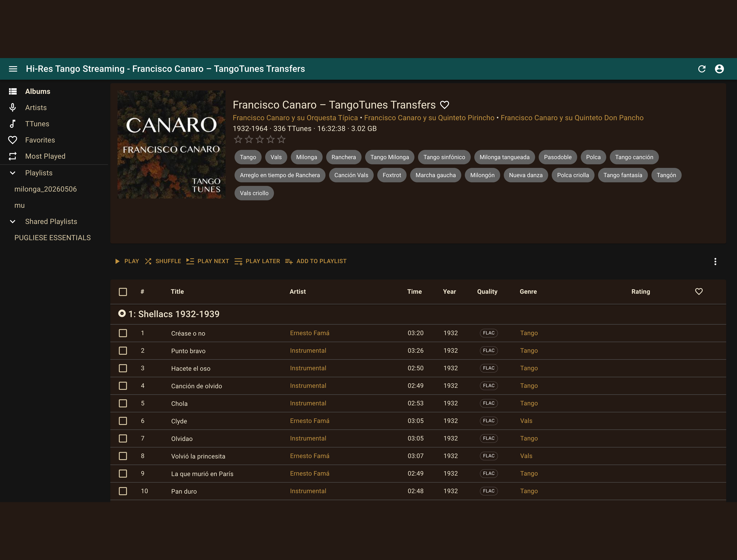Check the box for La que murió en París
Screen dimensions: 737x560
(x=123, y=474)
